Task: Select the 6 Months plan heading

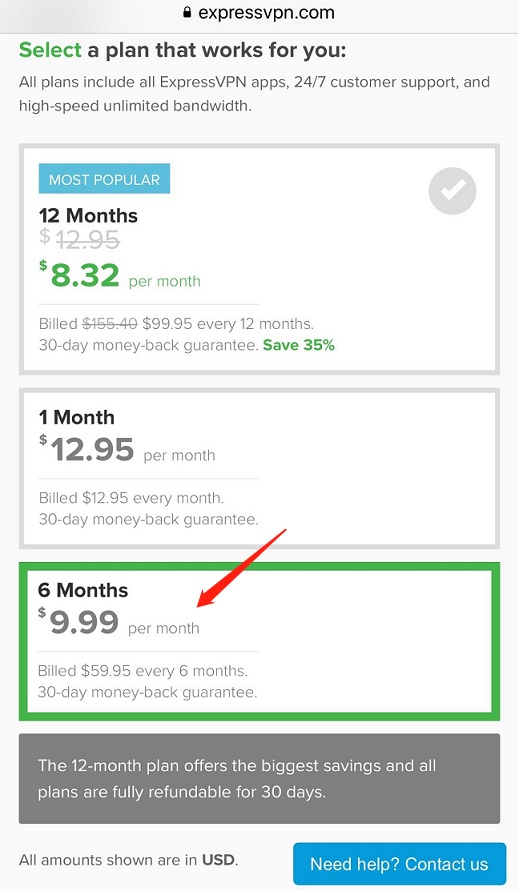Action: [83, 590]
